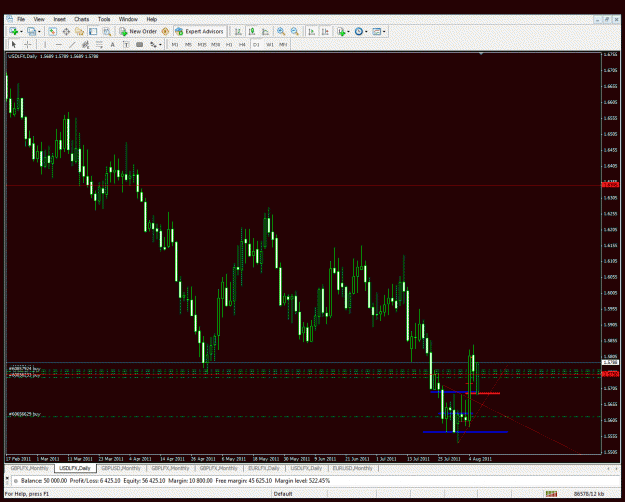This screenshot has width=625, height=502.
Task: Select the Text Label (T) tool
Action: tap(126, 44)
